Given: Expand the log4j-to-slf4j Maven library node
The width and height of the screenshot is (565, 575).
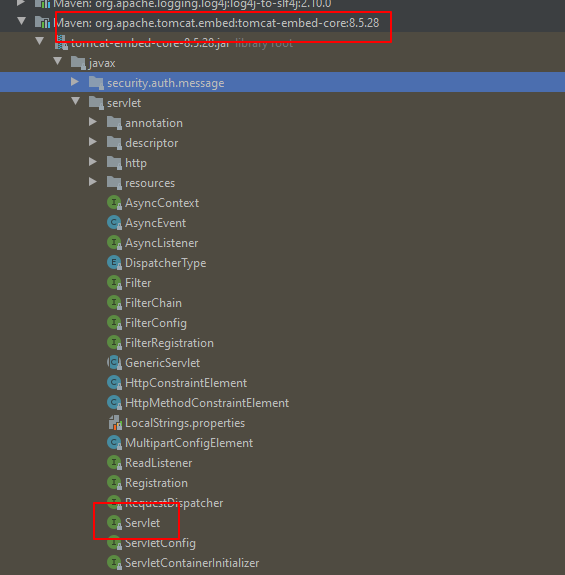Looking at the screenshot, I should pyautogui.click(x=21, y=3).
